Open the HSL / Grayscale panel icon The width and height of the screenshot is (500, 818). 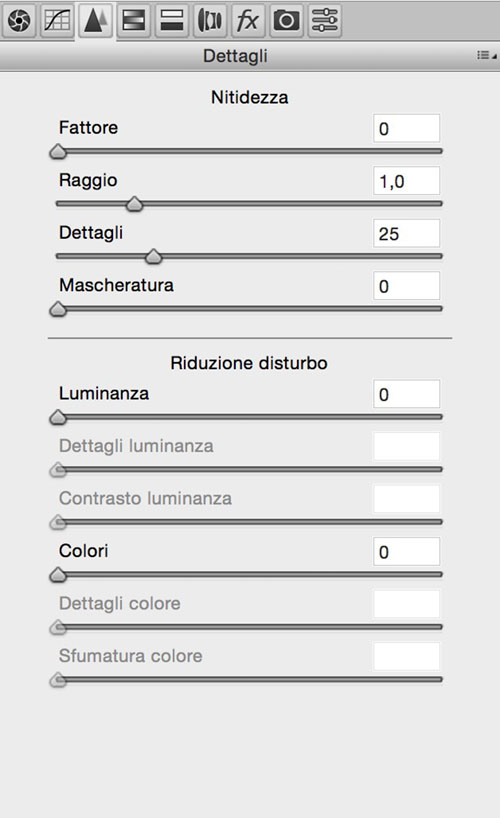click(x=134, y=21)
